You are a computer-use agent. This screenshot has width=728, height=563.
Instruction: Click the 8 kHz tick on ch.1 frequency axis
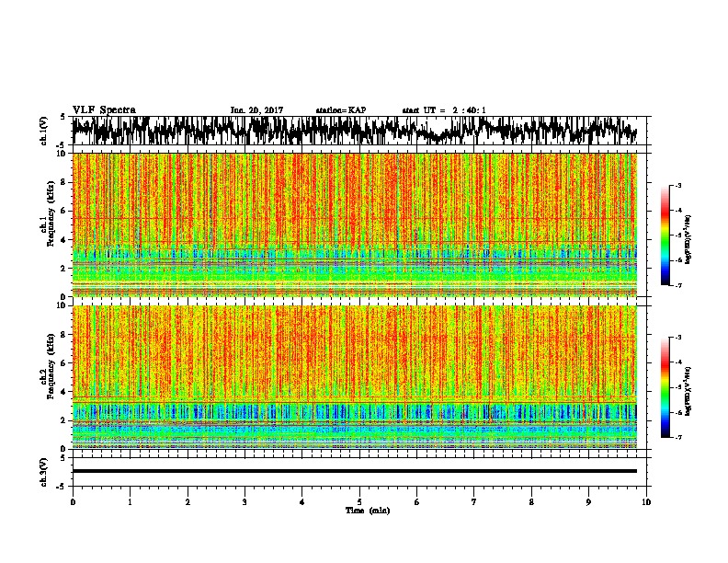[64, 182]
